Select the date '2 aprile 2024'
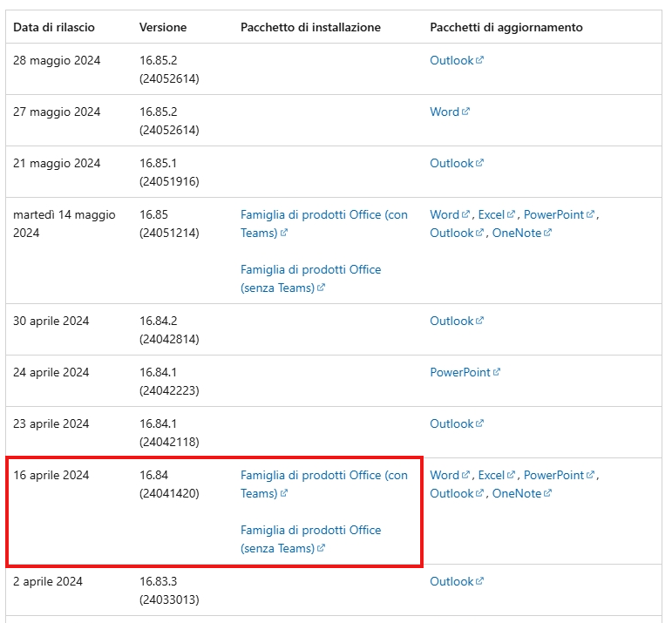This screenshot has width=672, height=623. pyautogui.click(x=48, y=581)
